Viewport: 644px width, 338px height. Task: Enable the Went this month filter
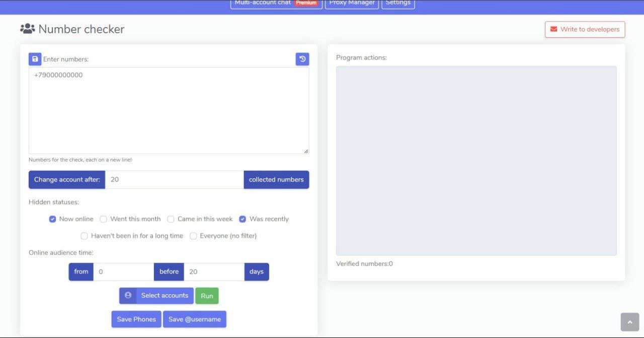click(x=104, y=219)
